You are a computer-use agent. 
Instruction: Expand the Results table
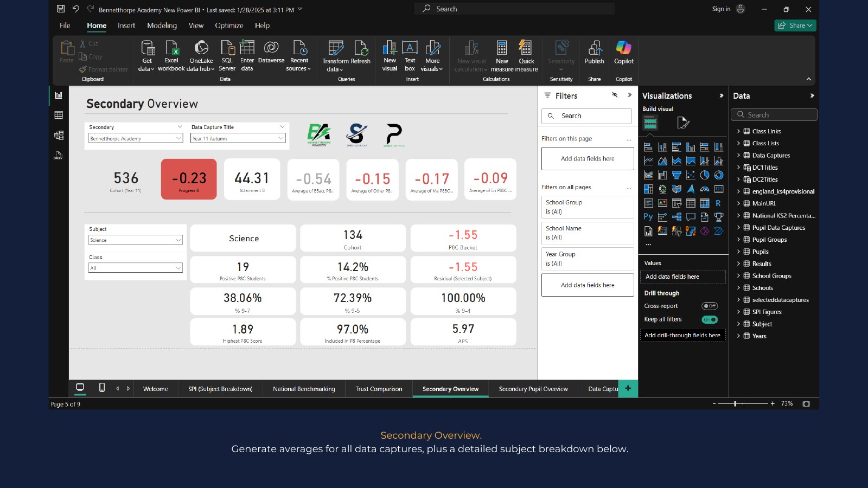point(738,264)
